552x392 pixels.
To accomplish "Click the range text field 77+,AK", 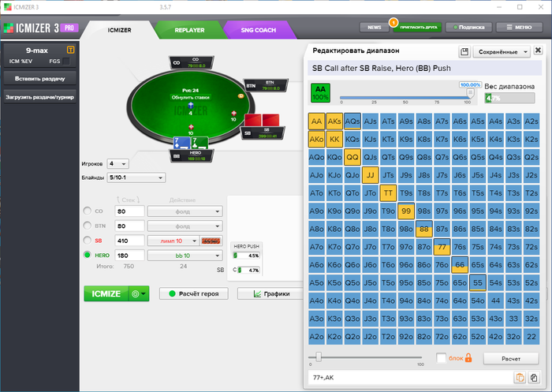I will (x=411, y=378).
